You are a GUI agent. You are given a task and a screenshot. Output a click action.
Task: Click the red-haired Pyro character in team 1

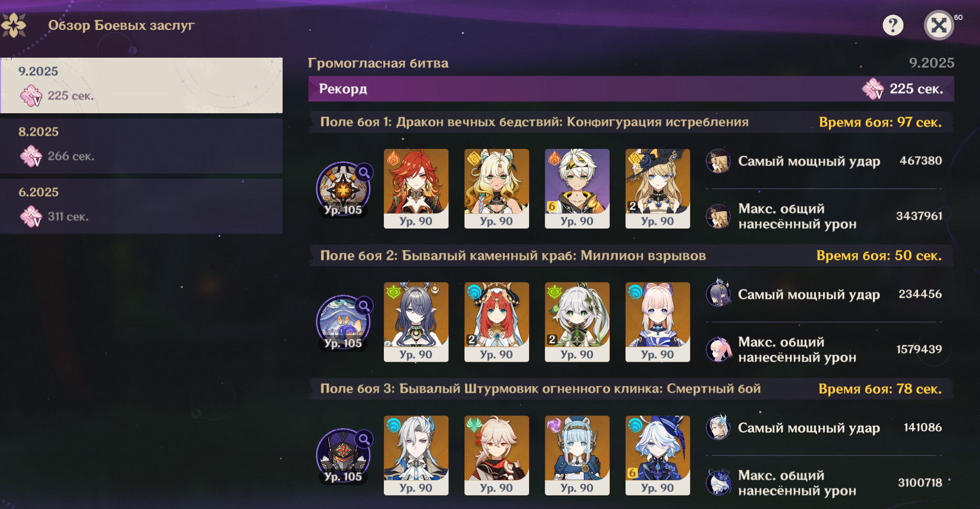point(416,189)
